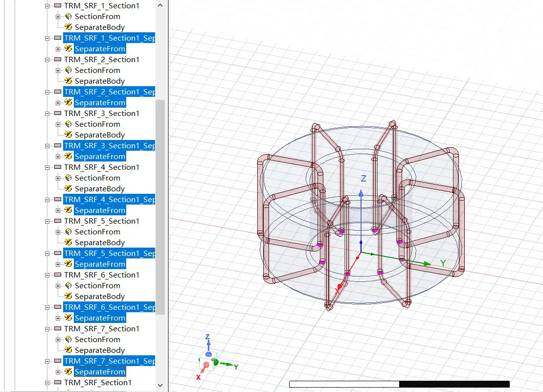Select SeparateBody text under TRM_SRF_4_Section1
The height and width of the screenshot is (392, 543).
click(100, 189)
